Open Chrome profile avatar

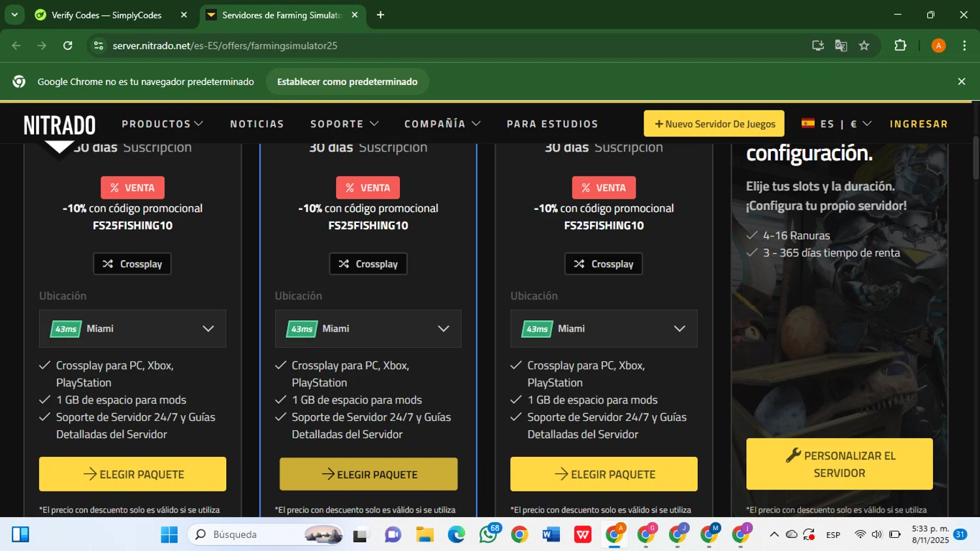tap(938, 46)
